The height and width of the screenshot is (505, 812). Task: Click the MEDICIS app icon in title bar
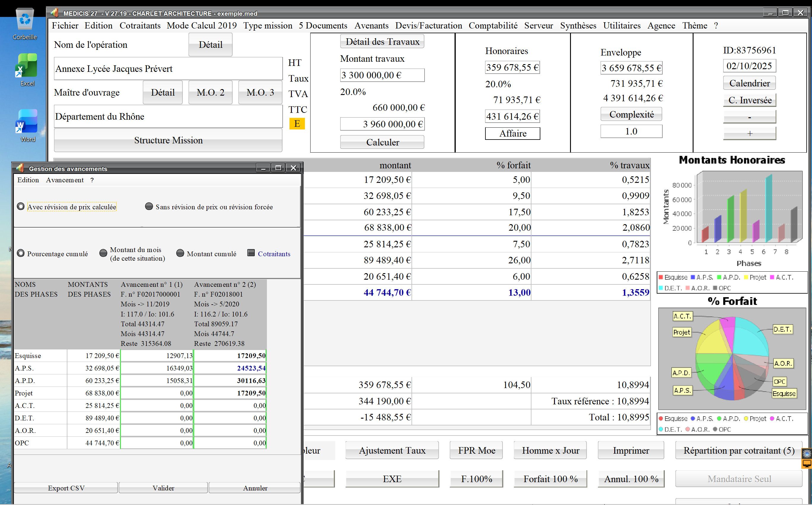pos(54,13)
